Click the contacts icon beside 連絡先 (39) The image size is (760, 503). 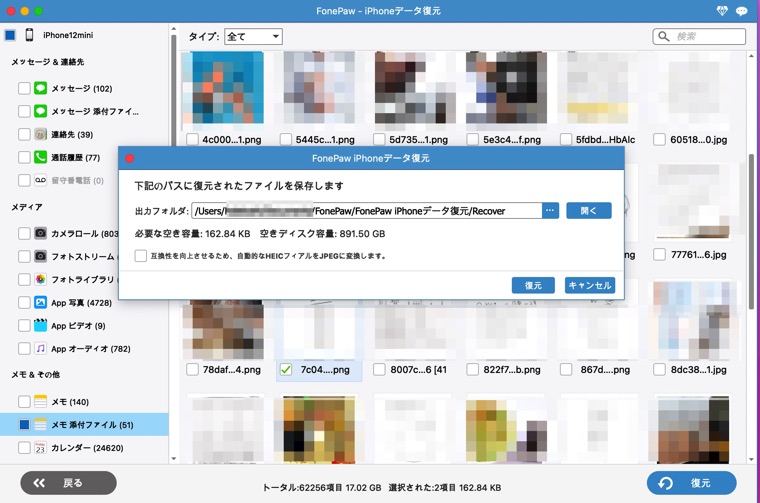point(40,134)
